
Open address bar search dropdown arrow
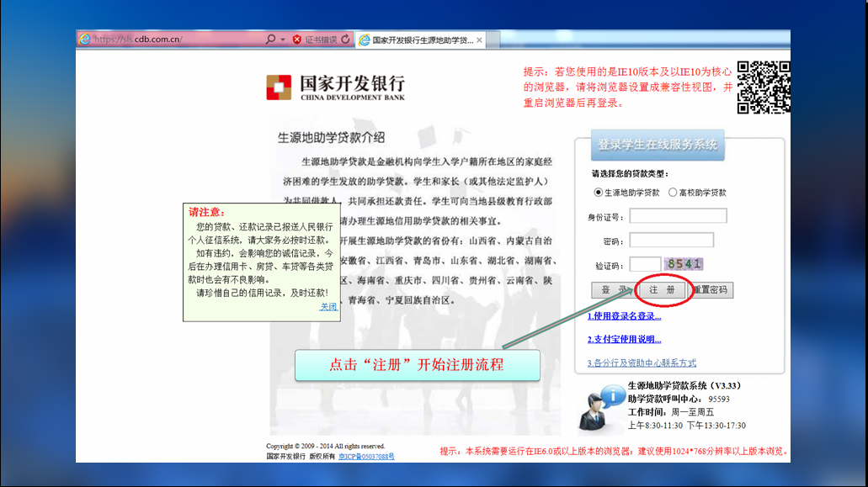pyautogui.click(x=282, y=40)
